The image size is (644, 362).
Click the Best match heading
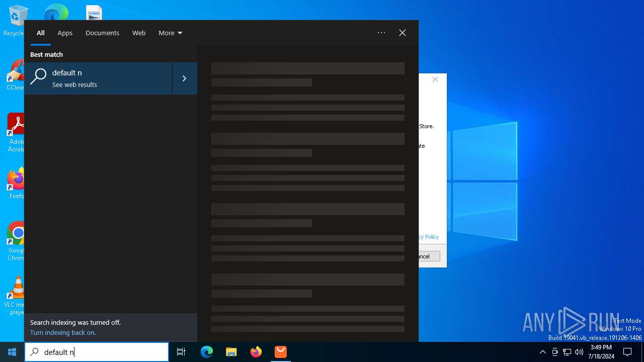pos(46,54)
